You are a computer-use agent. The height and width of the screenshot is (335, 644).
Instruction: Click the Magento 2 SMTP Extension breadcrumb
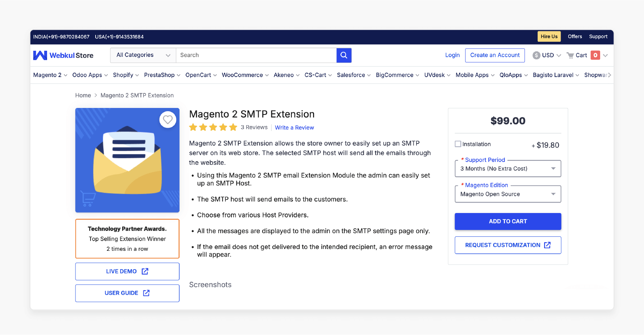[x=137, y=95]
